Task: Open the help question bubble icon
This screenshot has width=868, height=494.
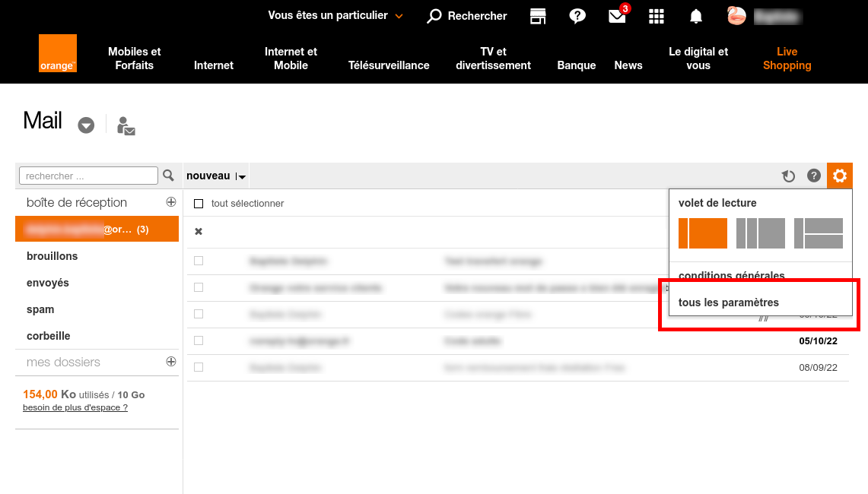Action: [x=577, y=16]
